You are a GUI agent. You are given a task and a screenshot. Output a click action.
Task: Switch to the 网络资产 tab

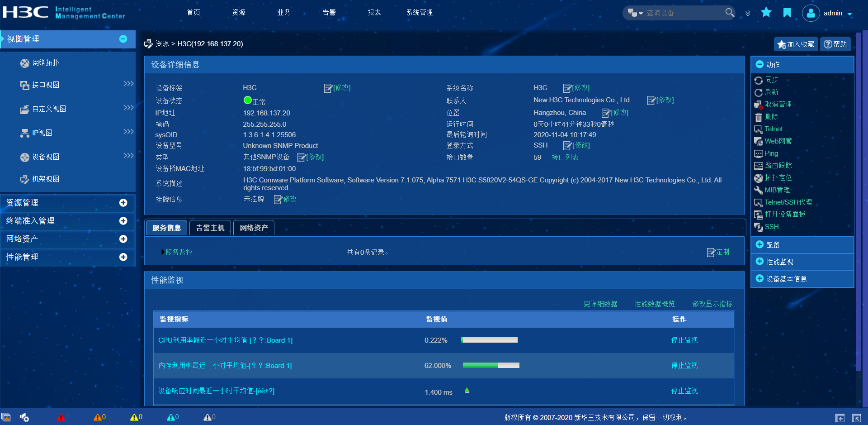click(254, 228)
